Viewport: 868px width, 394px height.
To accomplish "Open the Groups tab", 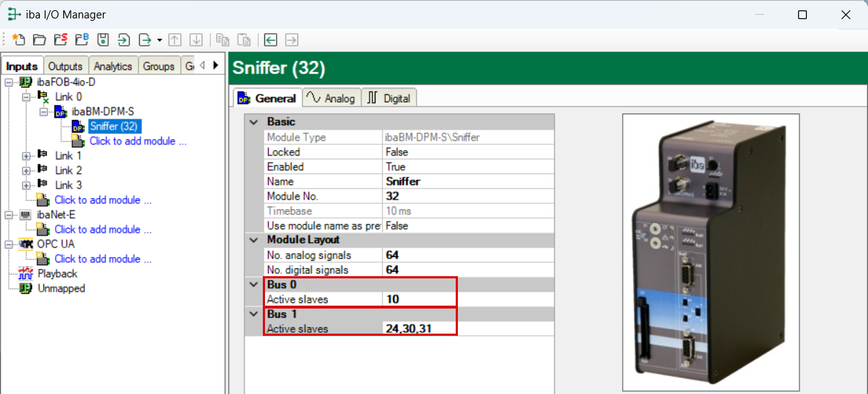I will pos(159,66).
